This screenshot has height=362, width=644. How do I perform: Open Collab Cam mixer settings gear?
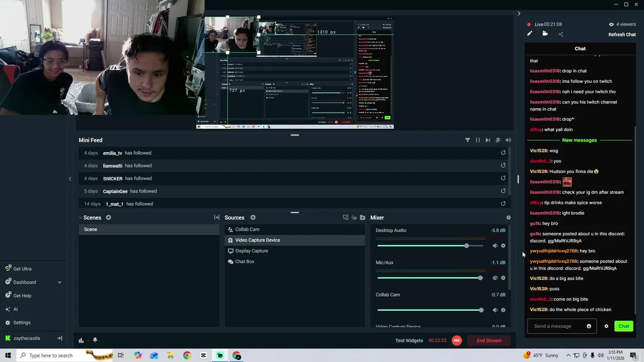pyautogui.click(x=503, y=310)
